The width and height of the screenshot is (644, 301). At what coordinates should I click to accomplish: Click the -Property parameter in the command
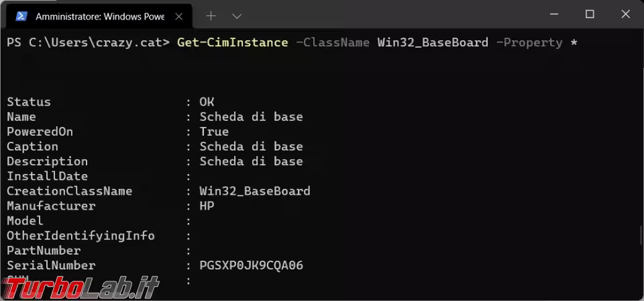point(529,42)
